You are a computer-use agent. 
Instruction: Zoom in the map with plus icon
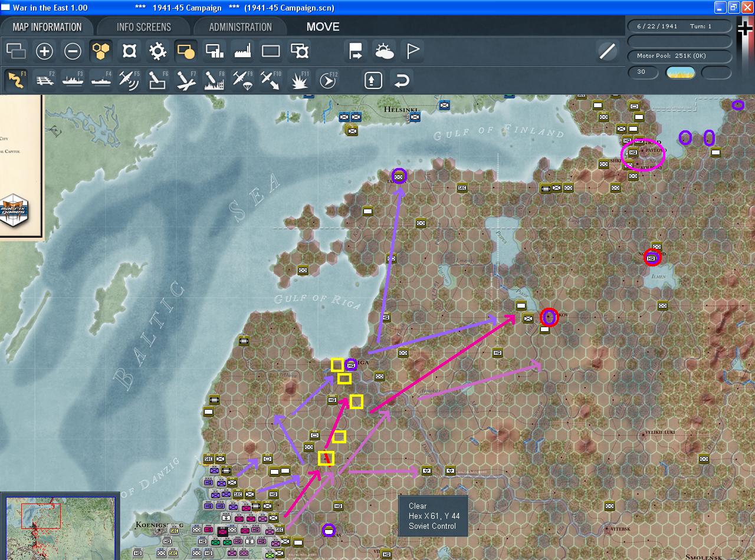(44, 51)
